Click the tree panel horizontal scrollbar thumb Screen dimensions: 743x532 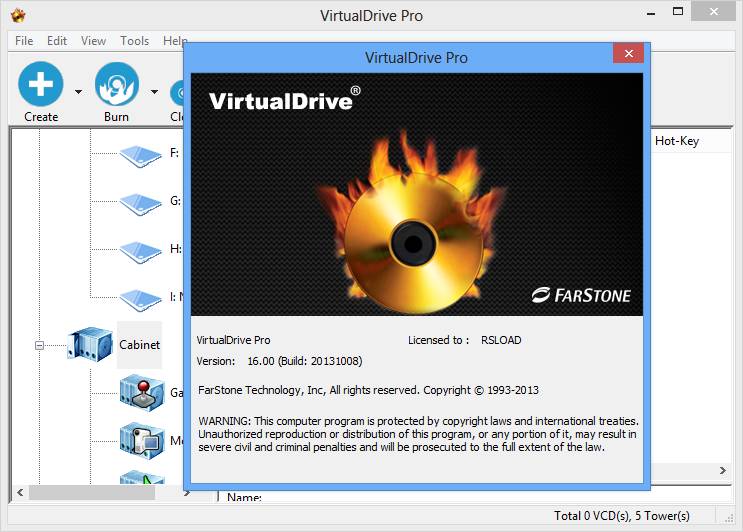click(x=92, y=492)
